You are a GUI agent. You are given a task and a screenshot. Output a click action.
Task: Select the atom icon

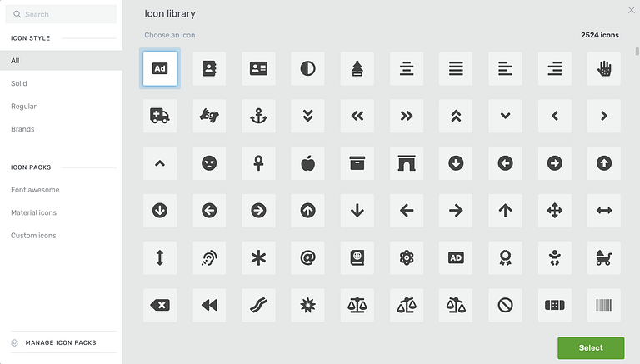[407, 258]
